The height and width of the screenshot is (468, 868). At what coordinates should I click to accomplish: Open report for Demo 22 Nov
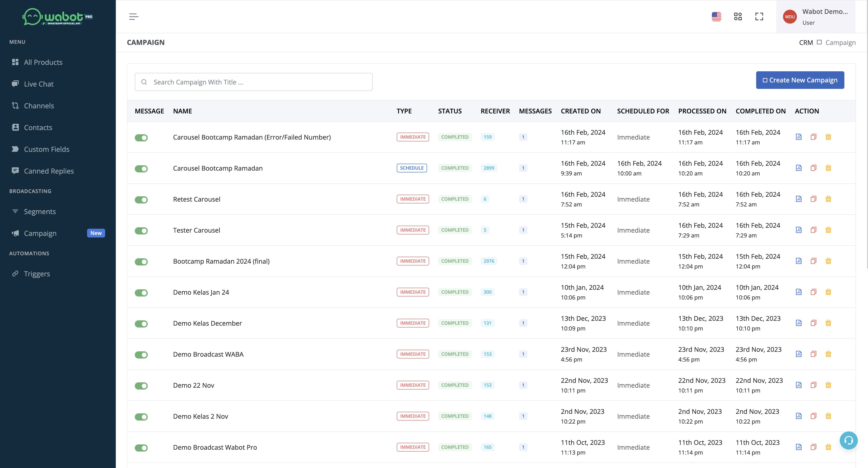tap(799, 384)
